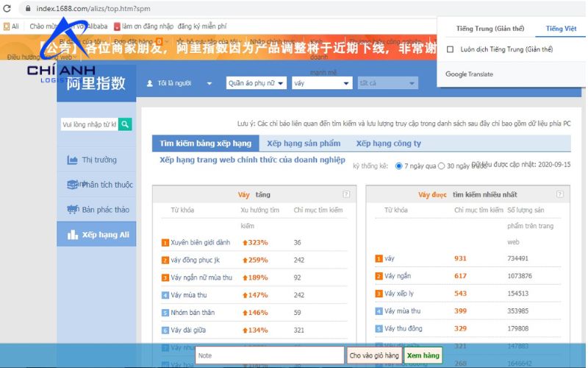Click the 阿里指数 logo text
Viewport: 588px width, 368px height.
click(96, 83)
